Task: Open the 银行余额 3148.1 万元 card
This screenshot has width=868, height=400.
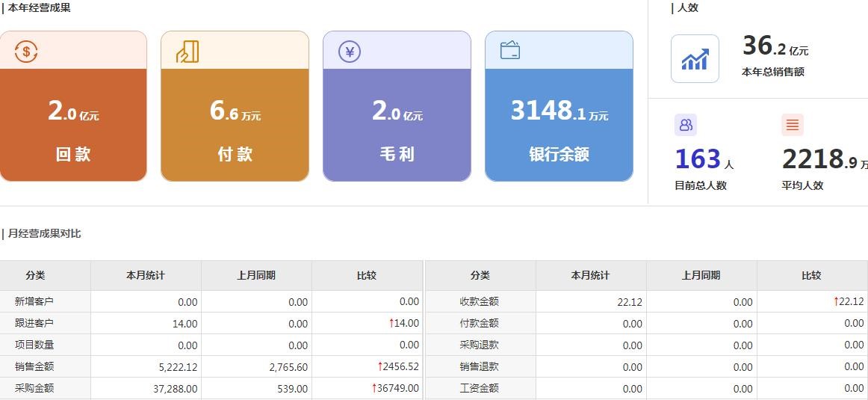Action: click(559, 106)
